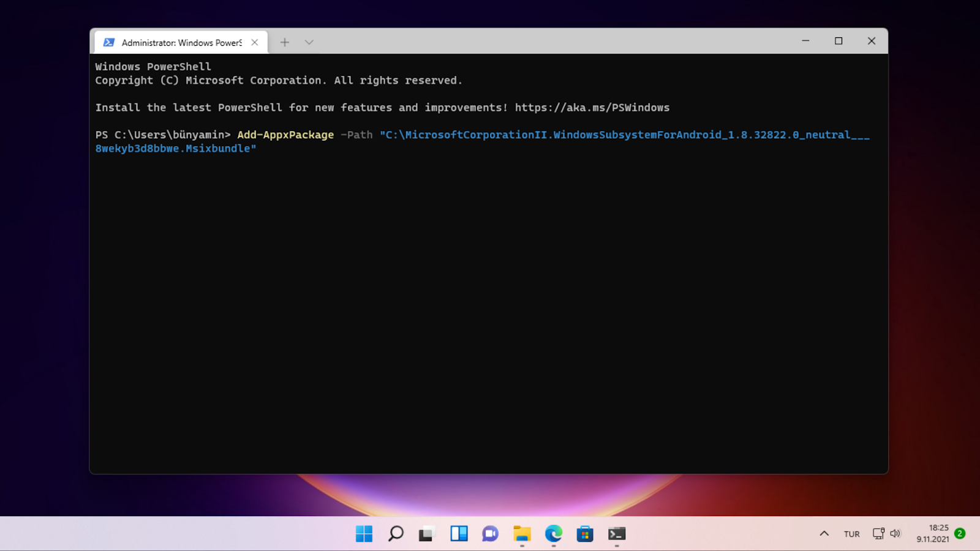Open taskbar Search
The width and height of the screenshot is (980, 551).
pyautogui.click(x=396, y=534)
